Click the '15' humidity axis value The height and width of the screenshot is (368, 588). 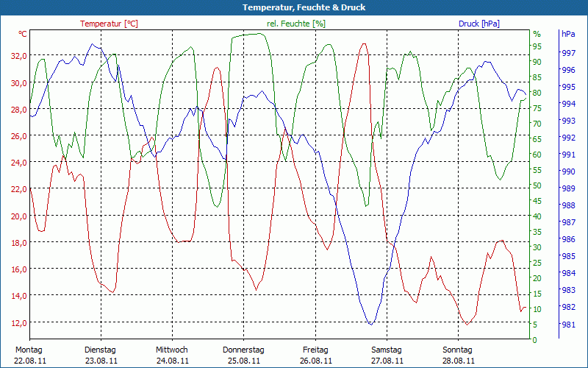(537, 294)
